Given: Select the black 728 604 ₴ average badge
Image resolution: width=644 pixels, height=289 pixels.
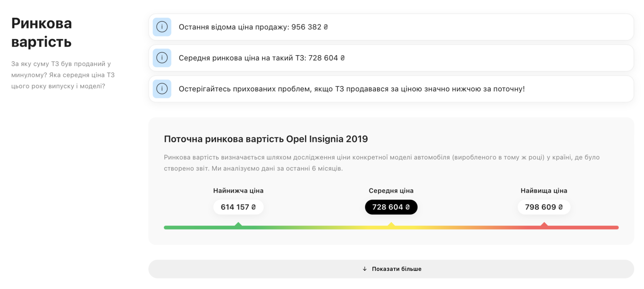Looking at the screenshot, I should (x=391, y=207).
